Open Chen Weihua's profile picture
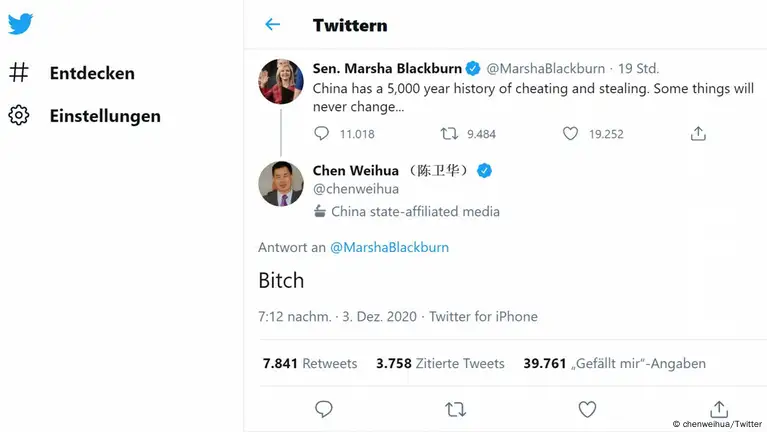This screenshot has width=767, height=432. (x=281, y=184)
